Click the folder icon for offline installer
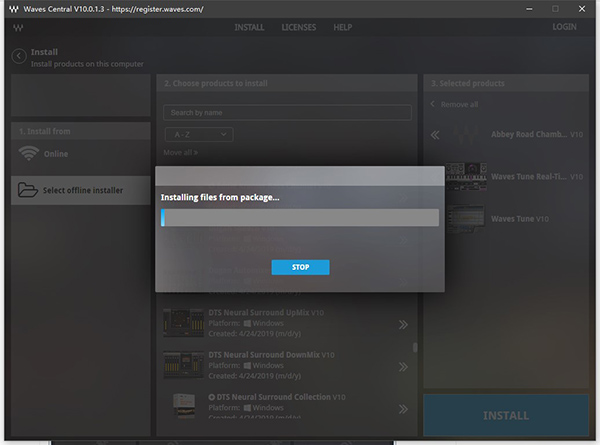The width and height of the screenshot is (600, 445). pos(28,190)
